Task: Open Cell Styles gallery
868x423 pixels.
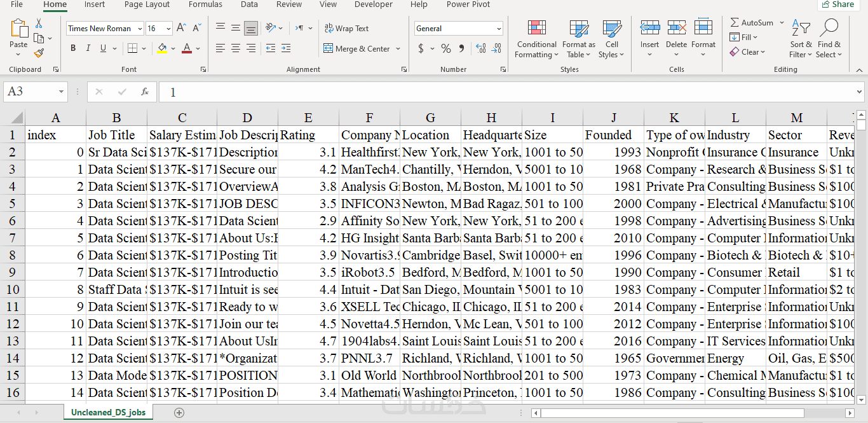Action: coord(611,38)
